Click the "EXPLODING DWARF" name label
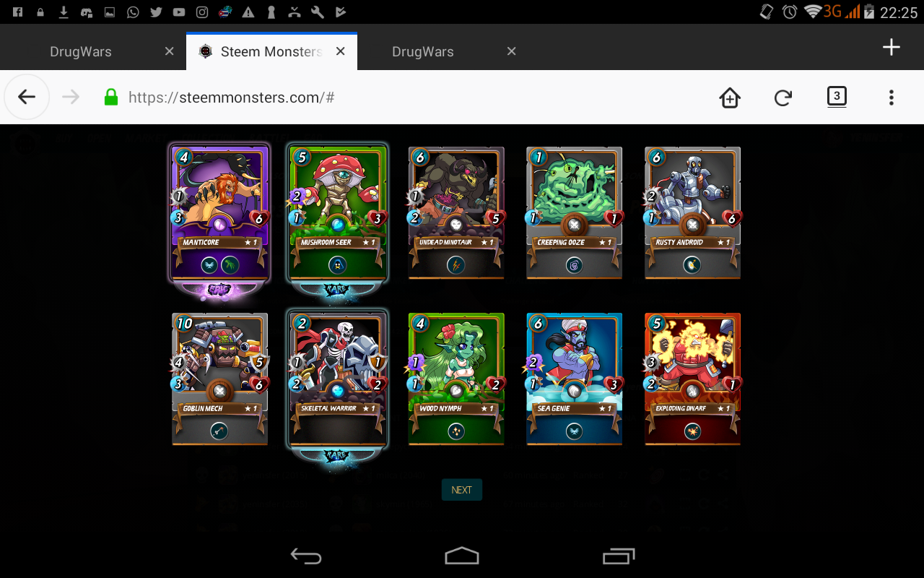 coord(681,409)
